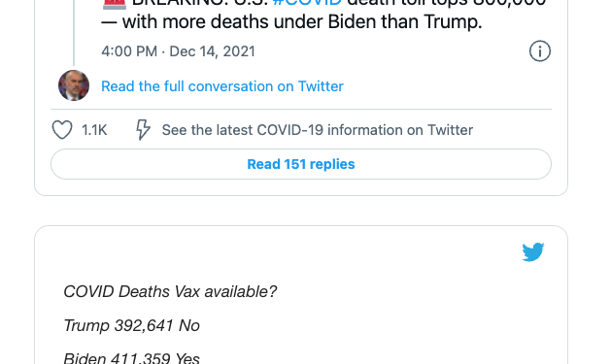Click the BREAKING: U.S. text
This screenshot has height=364, width=611.
(200, 3)
